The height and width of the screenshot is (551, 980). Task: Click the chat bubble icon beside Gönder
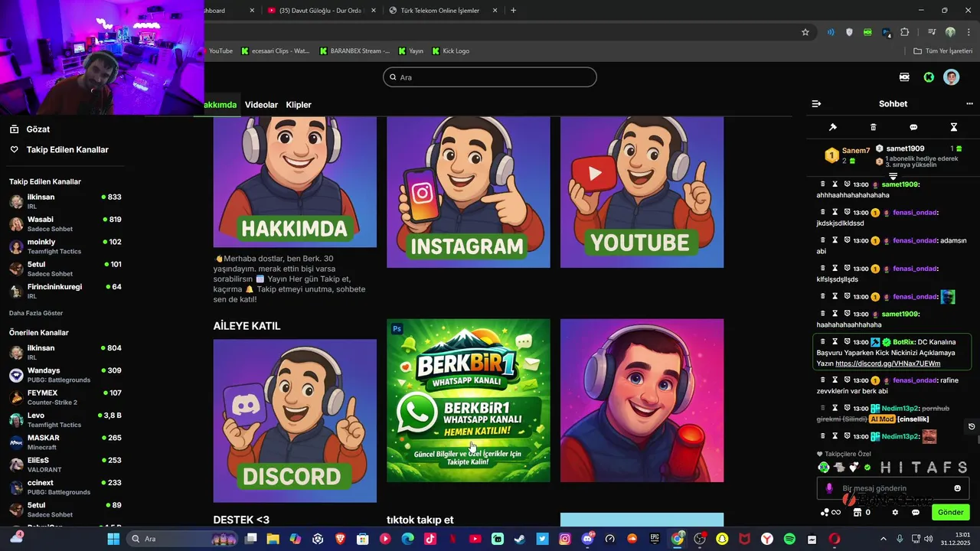click(x=915, y=512)
